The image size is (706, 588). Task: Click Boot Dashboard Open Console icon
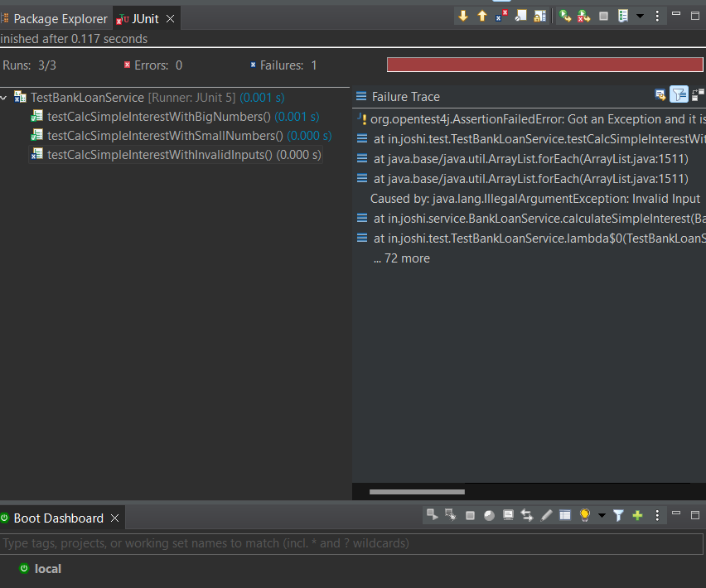pyautogui.click(x=508, y=515)
